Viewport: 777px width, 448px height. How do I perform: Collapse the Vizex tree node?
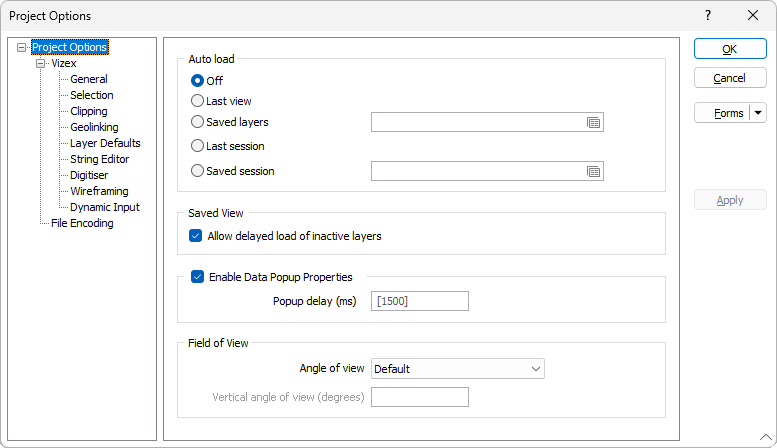[41, 63]
